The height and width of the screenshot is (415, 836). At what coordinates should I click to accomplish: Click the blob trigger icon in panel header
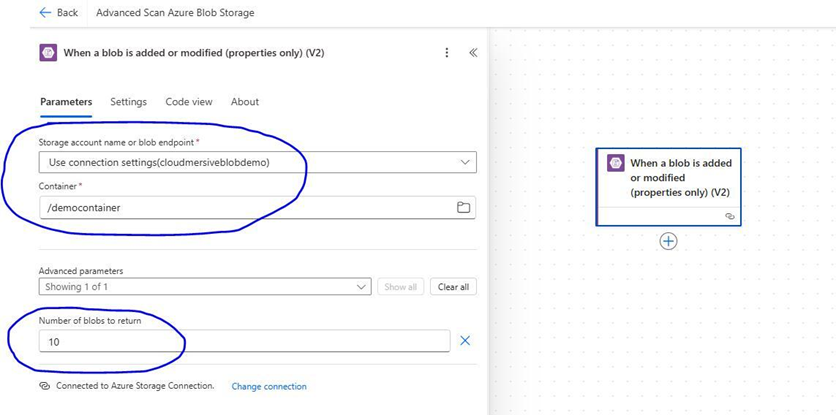point(48,53)
